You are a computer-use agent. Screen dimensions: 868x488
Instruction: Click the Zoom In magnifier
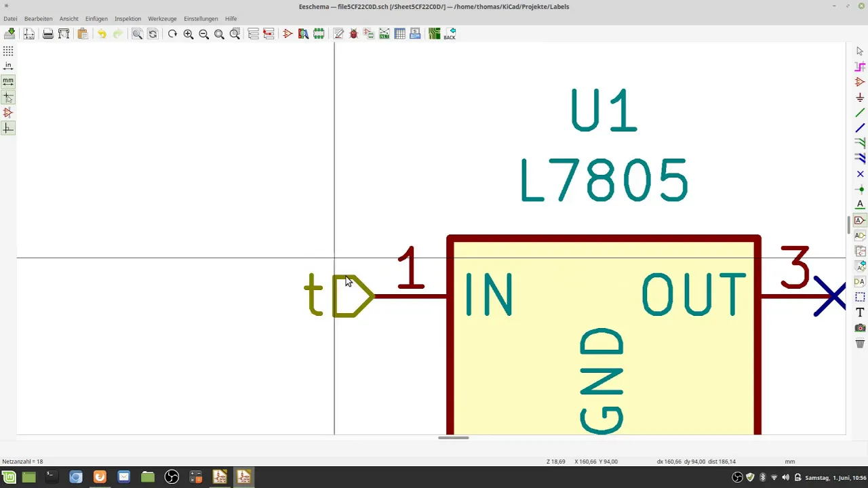(188, 34)
